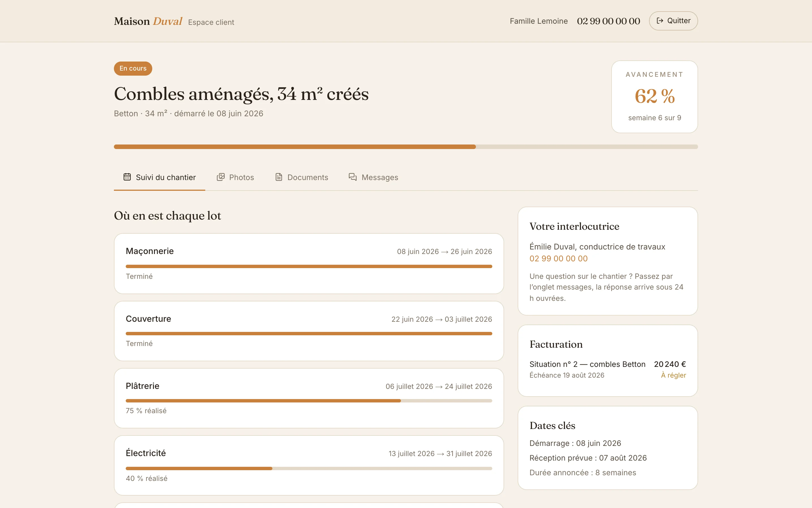Click Réception prévue : 07 août 2026
Screen dimensions: 812x508
pos(588,458)
